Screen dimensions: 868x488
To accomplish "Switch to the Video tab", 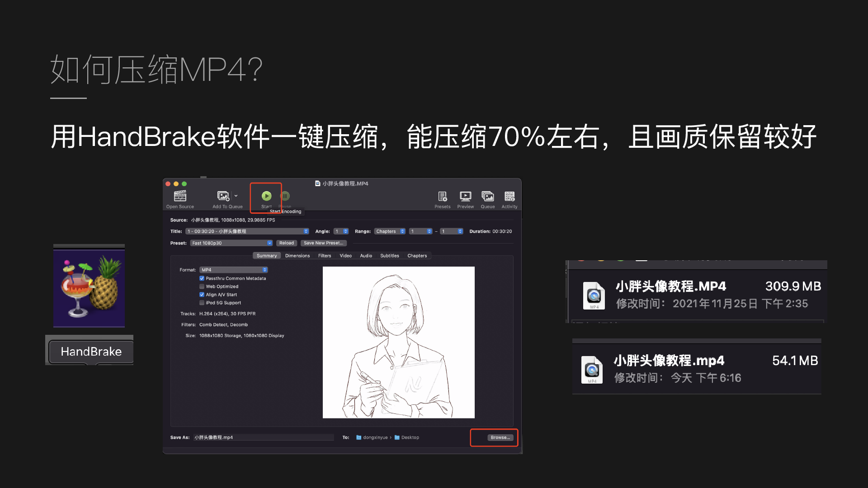I will (x=345, y=256).
